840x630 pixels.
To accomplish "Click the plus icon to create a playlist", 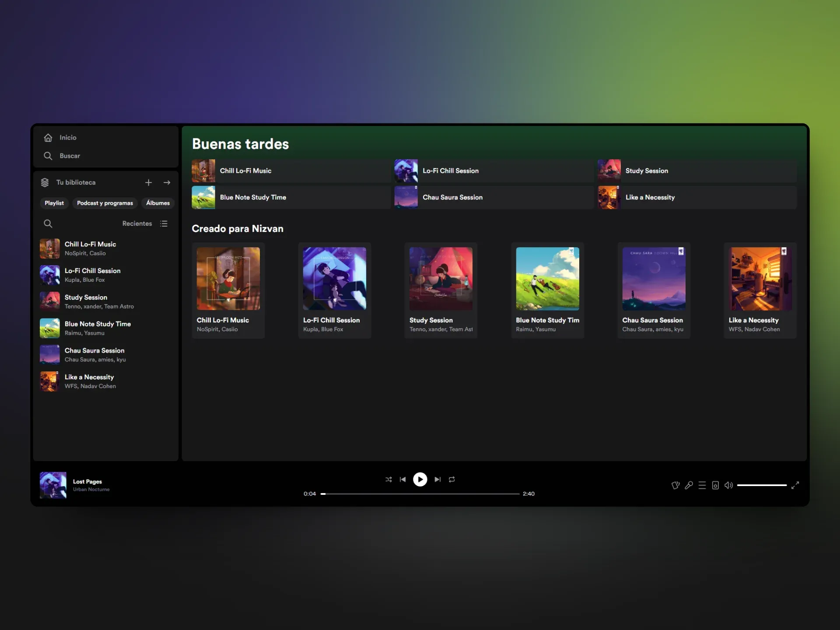I will (x=148, y=182).
